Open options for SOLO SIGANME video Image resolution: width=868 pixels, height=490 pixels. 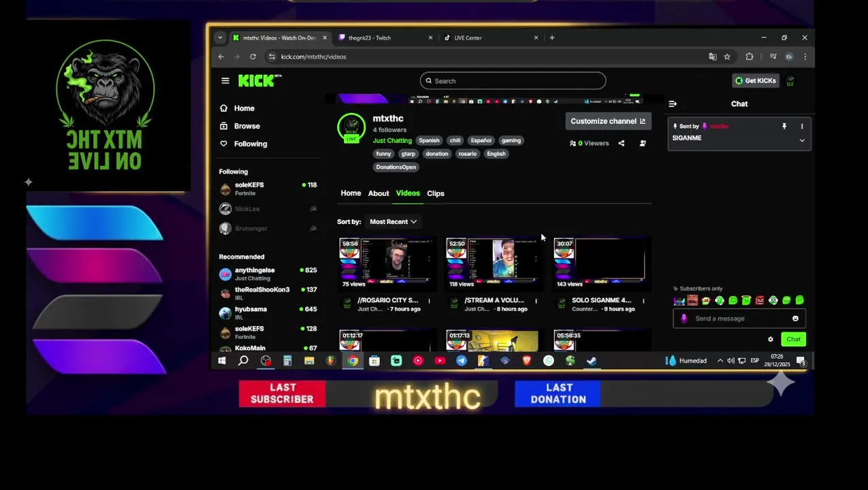pos(643,301)
